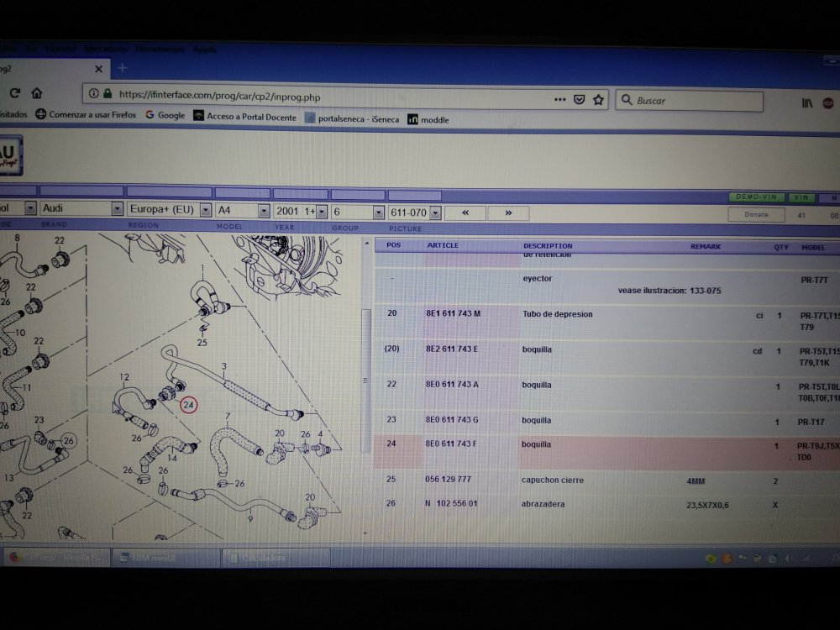
Task: Select article 8E0 611 743 G
Action: (452, 419)
